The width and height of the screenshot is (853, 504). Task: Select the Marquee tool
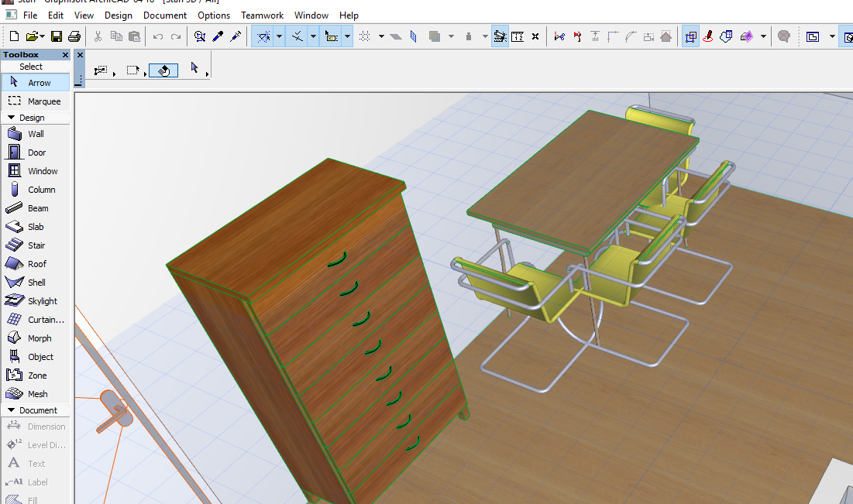pos(36,101)
